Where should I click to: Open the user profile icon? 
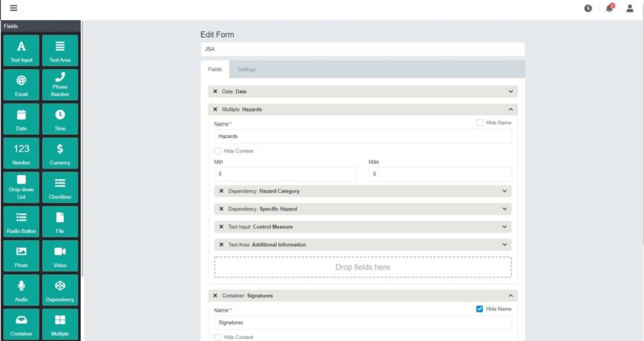point(629,8)
